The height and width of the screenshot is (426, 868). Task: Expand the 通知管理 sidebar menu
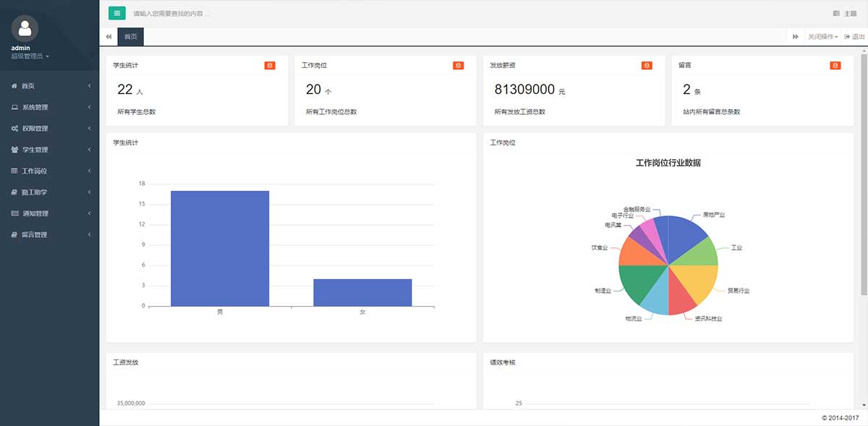49,213
